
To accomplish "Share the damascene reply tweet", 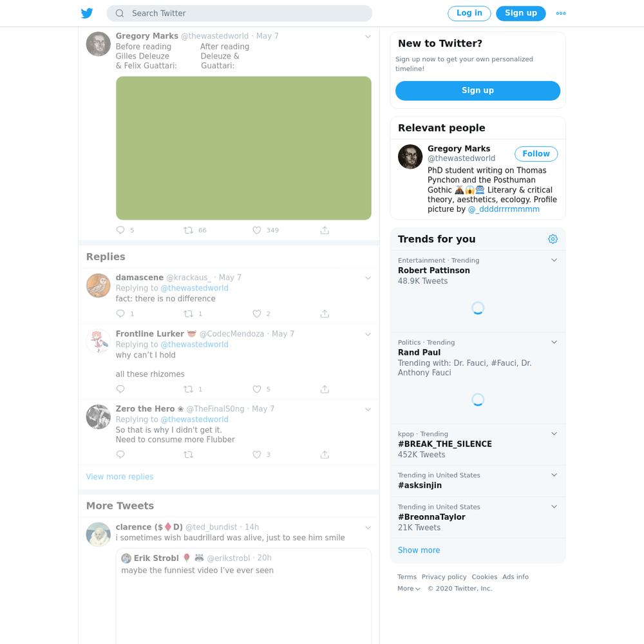I will (325, 314).
